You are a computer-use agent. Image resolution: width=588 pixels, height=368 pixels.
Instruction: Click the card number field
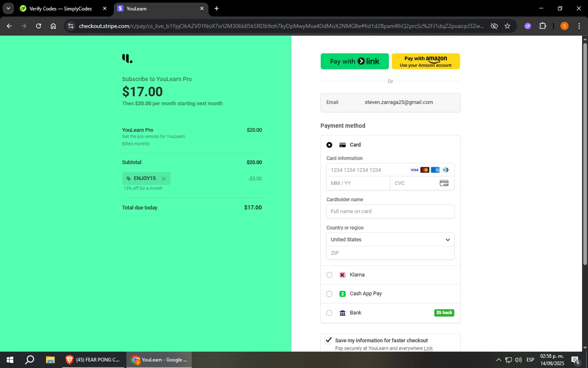[390, 170]
